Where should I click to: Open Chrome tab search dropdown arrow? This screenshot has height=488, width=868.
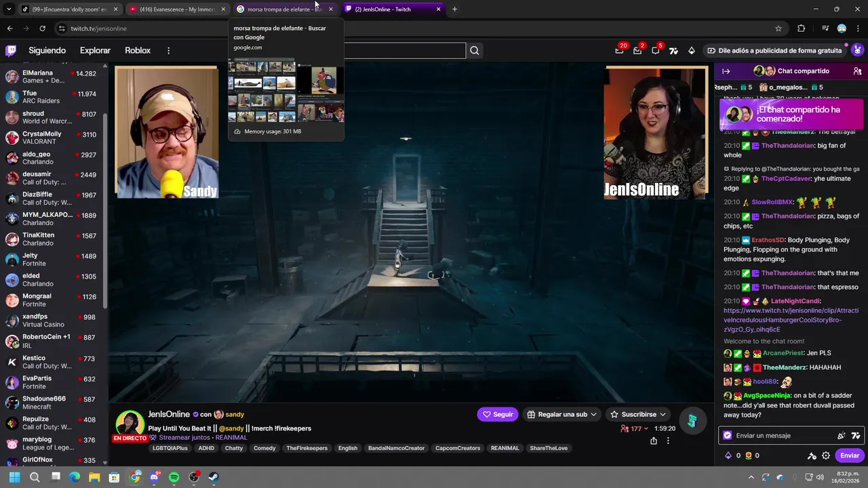click(x=9, y=9)
